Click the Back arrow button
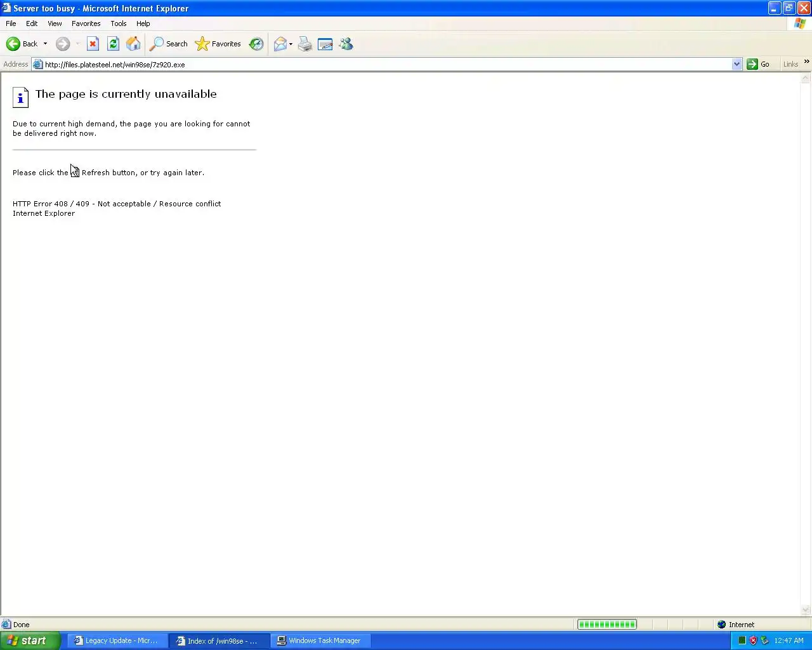This screenshot has height=650, width=812. coord(22,44)
